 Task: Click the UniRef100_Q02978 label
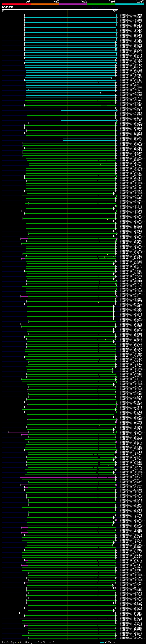coord(131,266)
